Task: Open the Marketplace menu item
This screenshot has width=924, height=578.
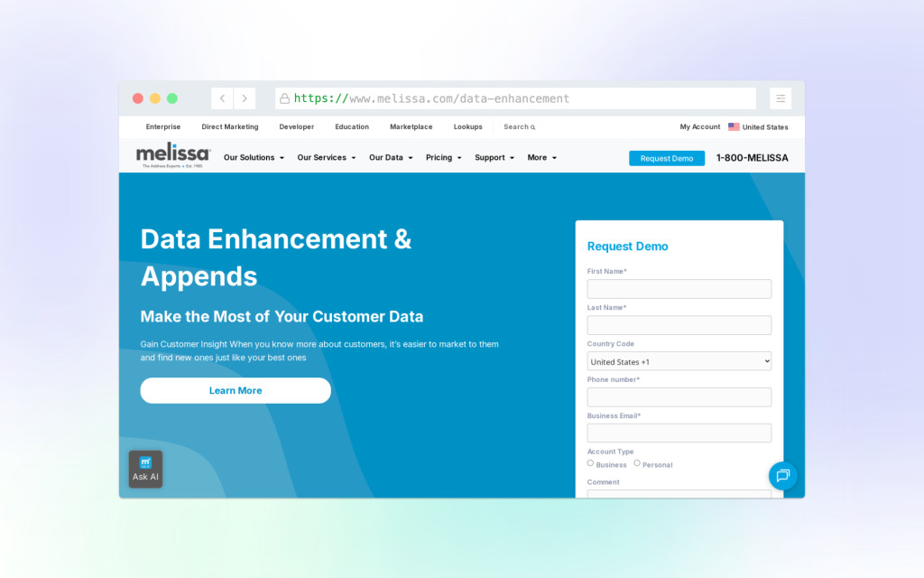Action: pyautogui.click(x=411, y=126)
